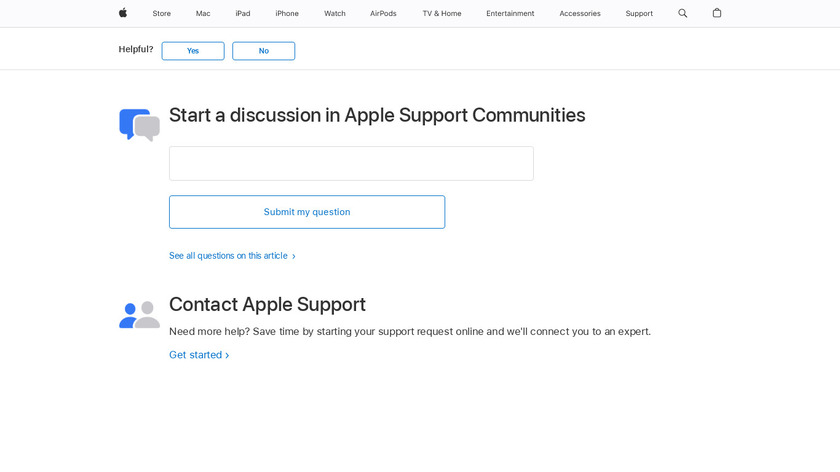Navigate to AirPods section

click(x=383, y=13)
